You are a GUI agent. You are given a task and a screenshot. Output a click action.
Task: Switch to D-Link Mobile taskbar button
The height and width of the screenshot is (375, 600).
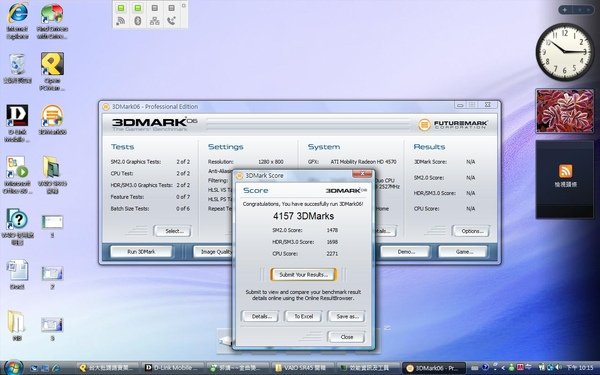174,368
